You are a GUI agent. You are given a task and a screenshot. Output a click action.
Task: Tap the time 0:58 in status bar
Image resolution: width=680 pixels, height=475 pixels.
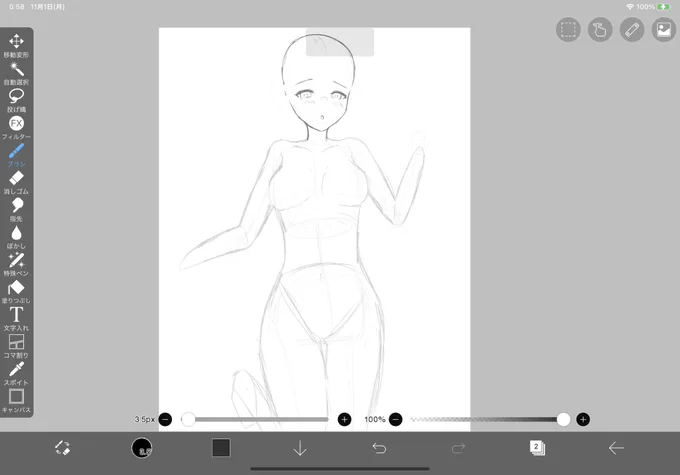(17, 7)
